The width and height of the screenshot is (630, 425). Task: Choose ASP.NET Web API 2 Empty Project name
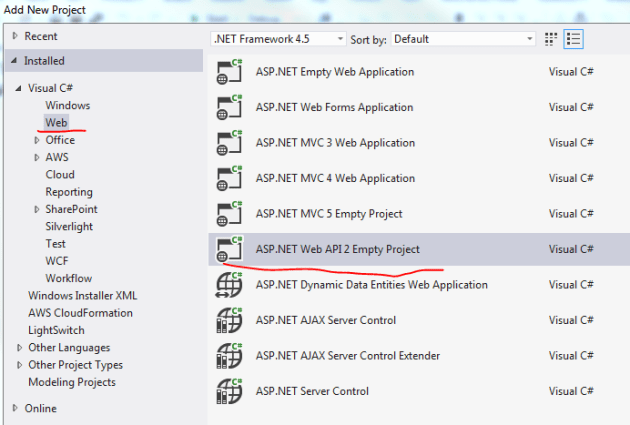pyautogui.click(x=338, y=249)
